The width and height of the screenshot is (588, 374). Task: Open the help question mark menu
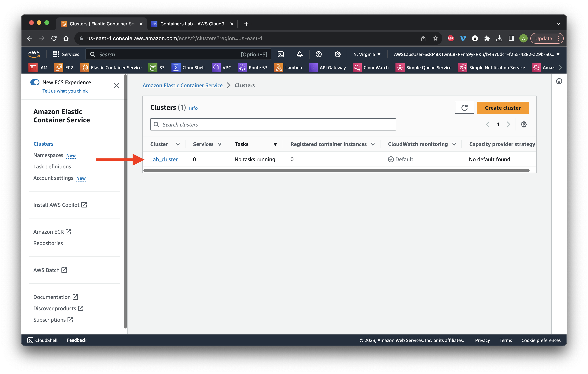(318, 54)
